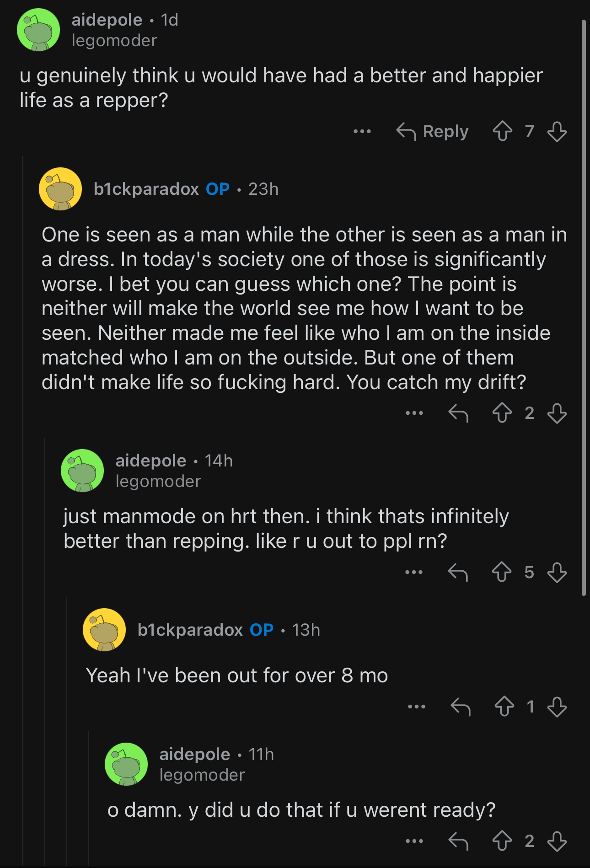Reply arrow on b1ckparadox's 23h comment

458,413
